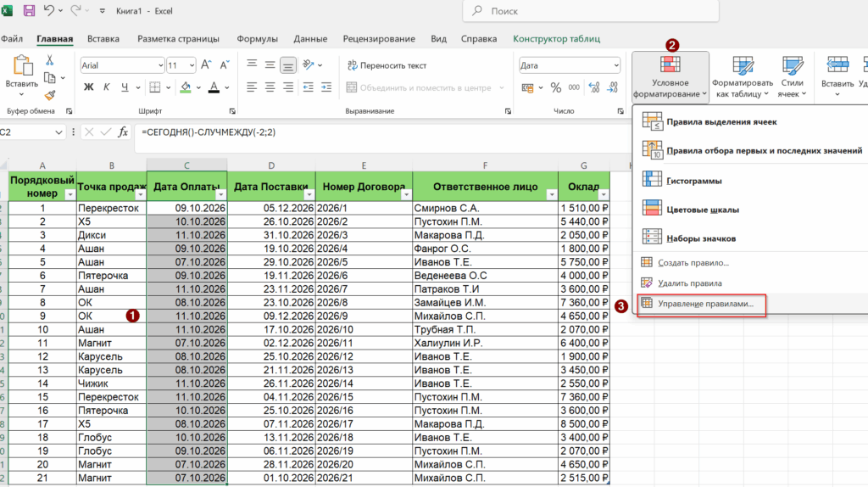Apply percent style format
The image size is (868, 487).
point(556,87)
